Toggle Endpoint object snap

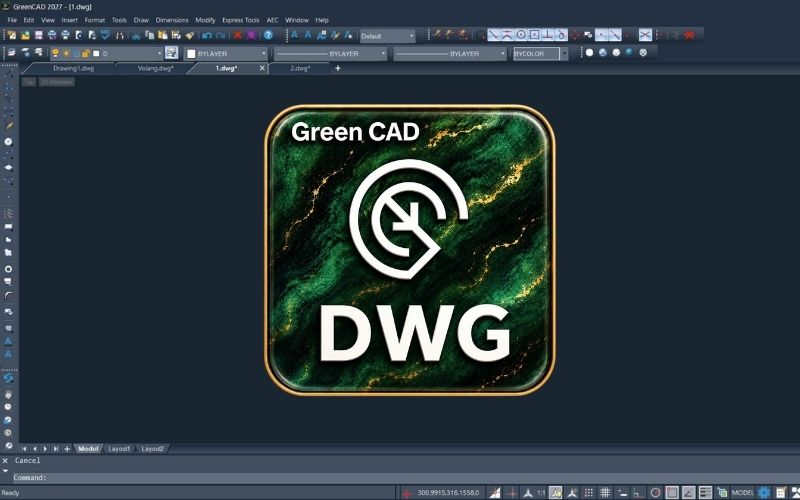[x=493, y=35]
